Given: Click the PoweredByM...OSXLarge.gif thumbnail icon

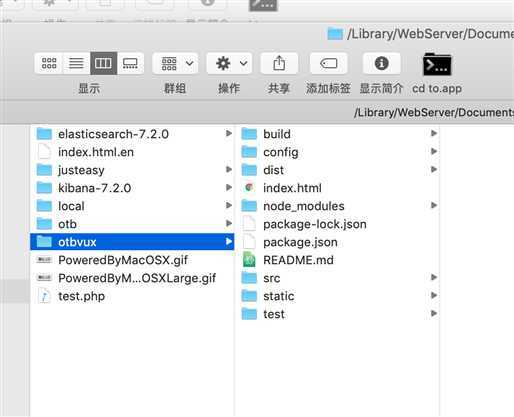Looking at the screenshot, I should coord(44,278).
